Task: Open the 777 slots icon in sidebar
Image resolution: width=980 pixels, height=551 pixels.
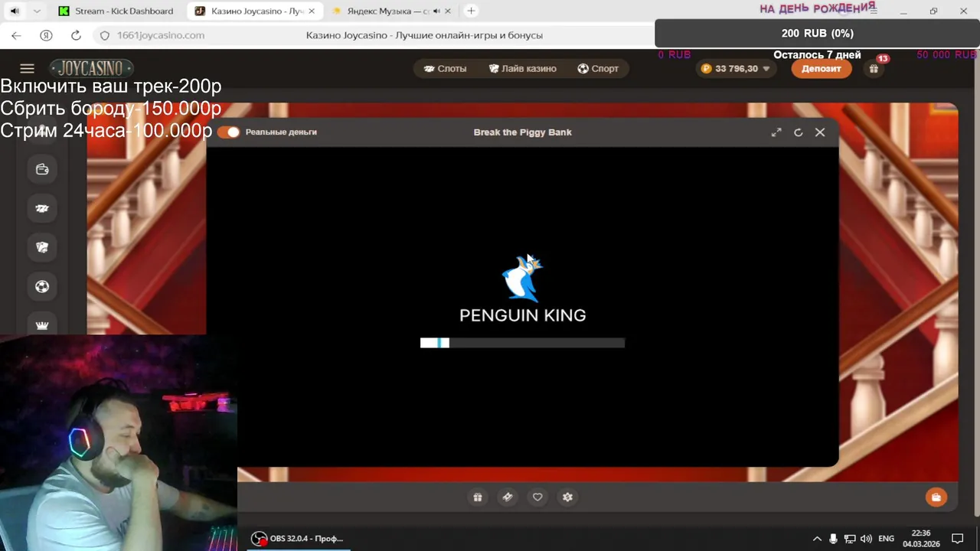Action: (x=42, y=208)
